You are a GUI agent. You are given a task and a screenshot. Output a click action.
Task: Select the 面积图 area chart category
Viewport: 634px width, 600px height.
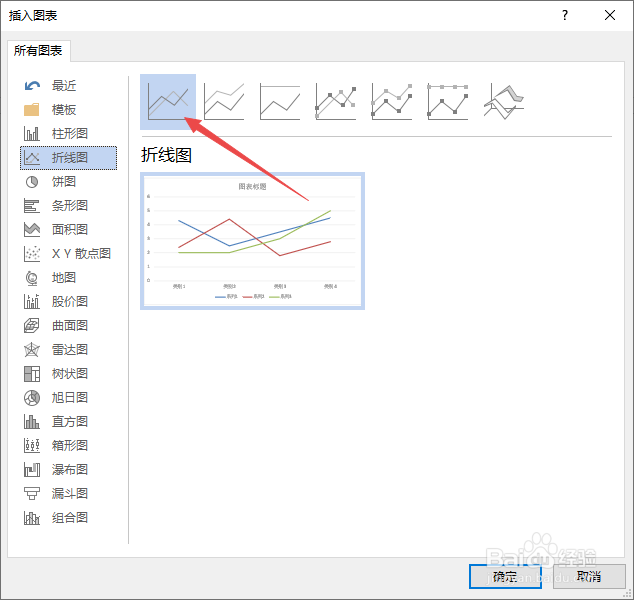click(x=68, y=229)
